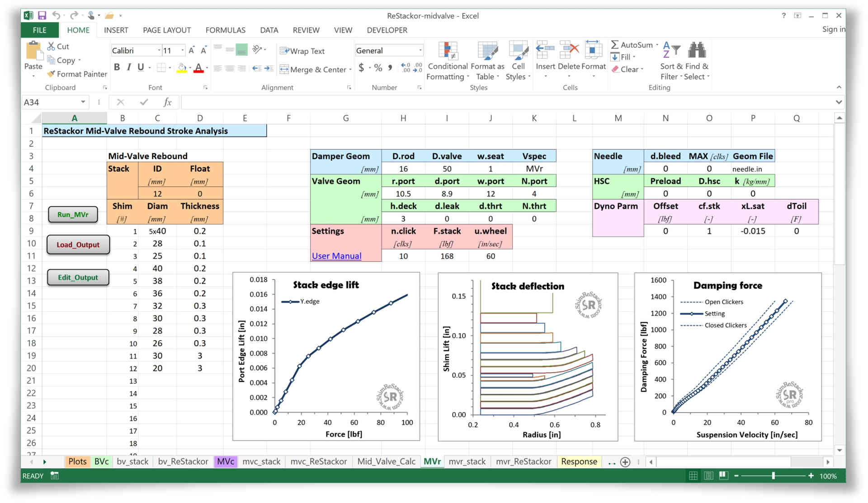This screenshot has width=868, height=503.
Task: Open the font name dropdown
Action: point(159,50)
